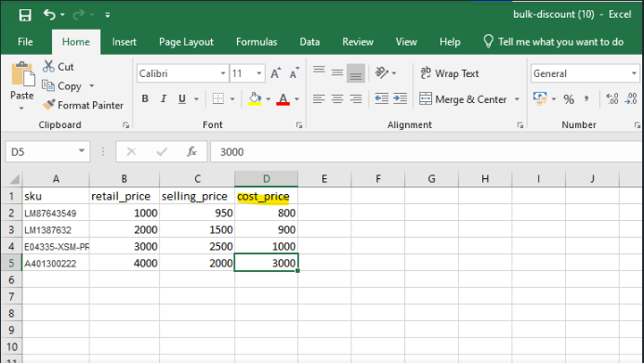
Task: Click the formula bar showing 3000
Action: (427, 151)
